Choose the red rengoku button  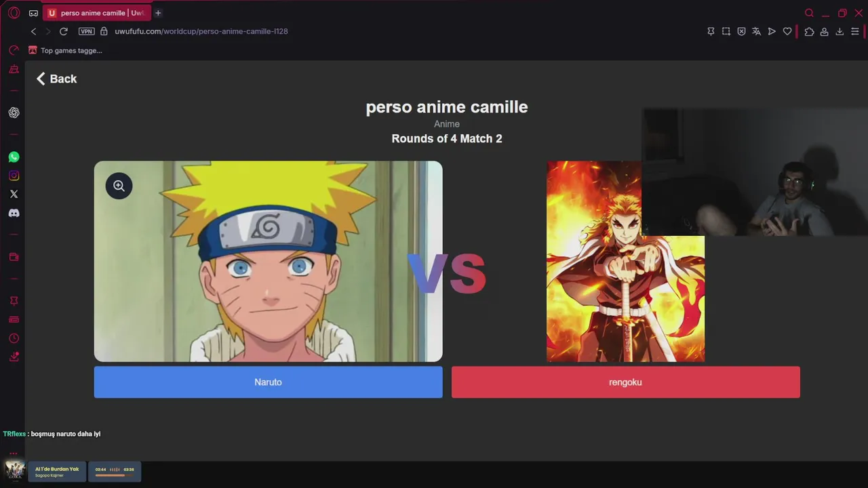coord(625,382)
